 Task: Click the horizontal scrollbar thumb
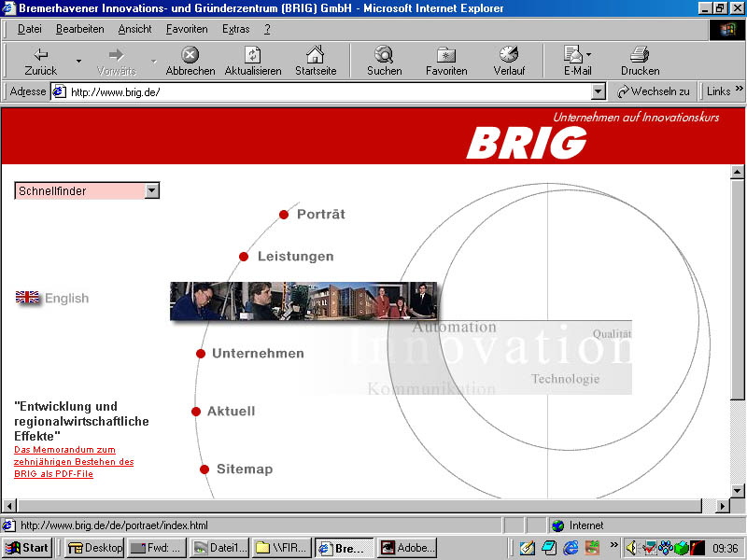click(359, 506)
